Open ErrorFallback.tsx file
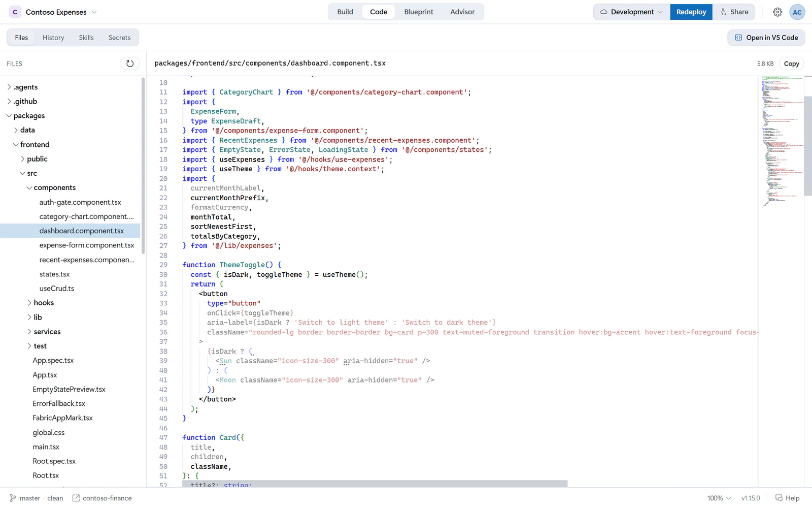The height and width of the screenshot is (508, 812). pyautogui.click(x=59, y=404)
